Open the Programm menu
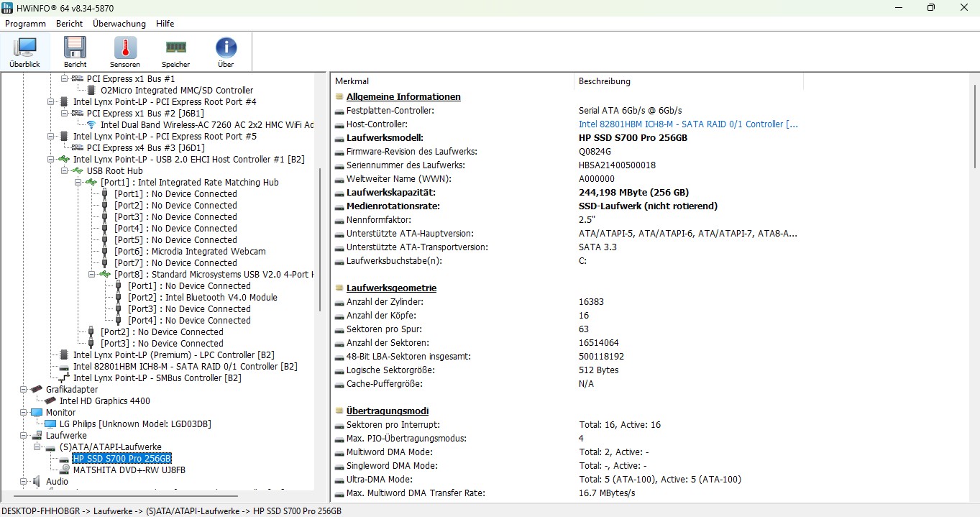Viewport: 980px width, 517px height. point(25,24)
